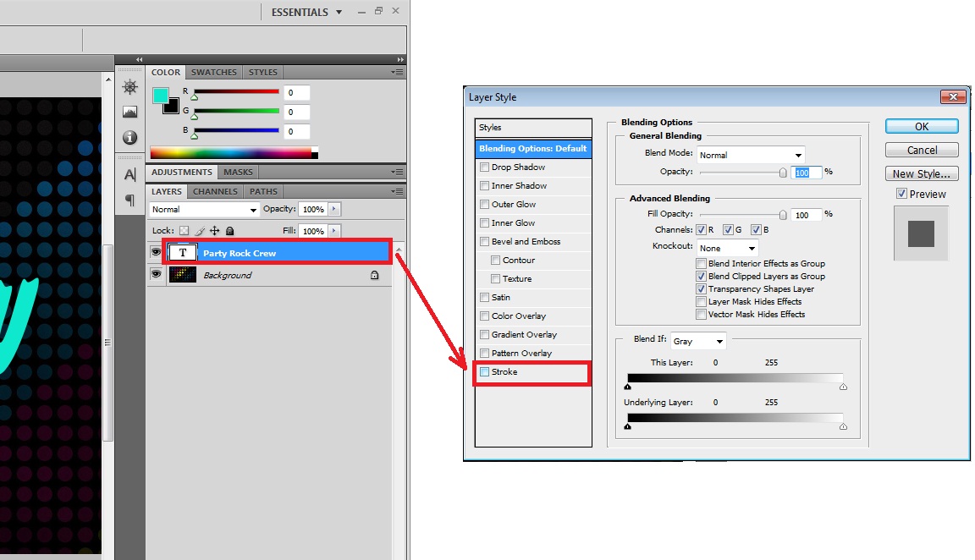
Task: Open the layer Opacity slider arrow
Action: coord(334,209)
